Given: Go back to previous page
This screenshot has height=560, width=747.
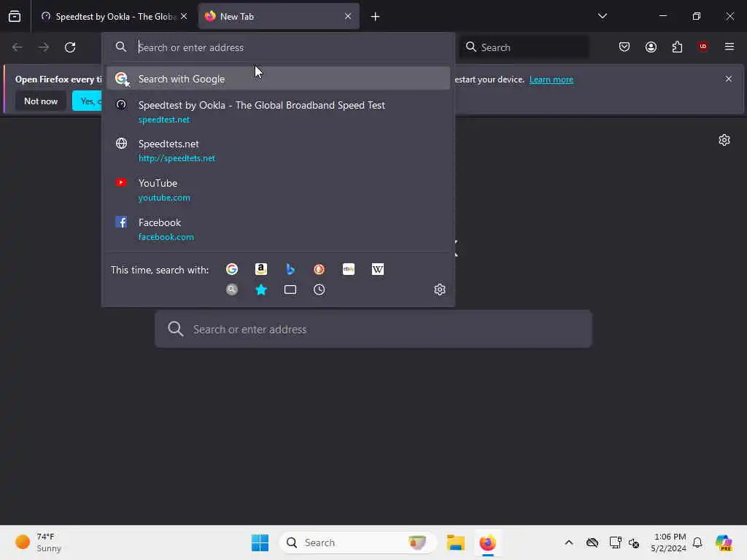Looking at the screenshot, I should (18, 47).
